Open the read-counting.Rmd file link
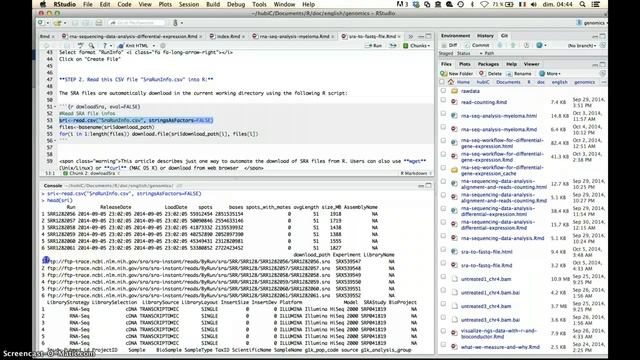The width and height of the screenshot is (640, 360). click(x=484, y=102)
